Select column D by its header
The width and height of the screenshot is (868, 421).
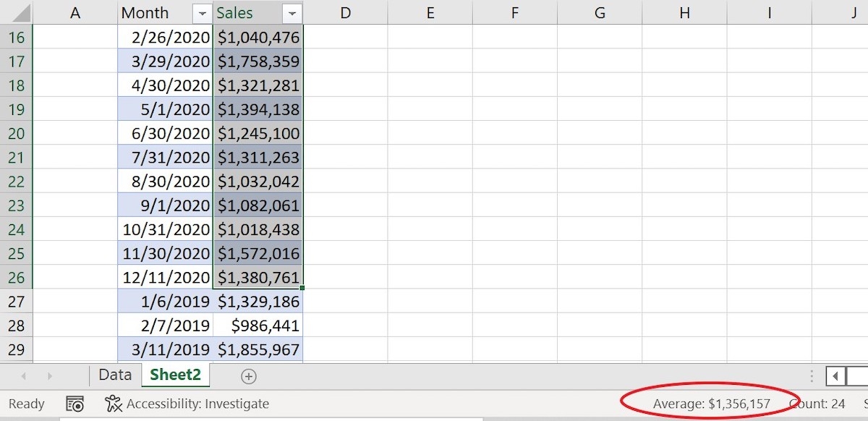tap(345, 12)
